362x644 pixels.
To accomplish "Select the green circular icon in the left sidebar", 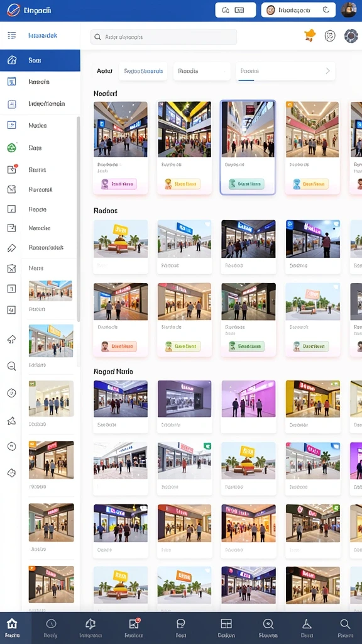I will coord(12,147).
